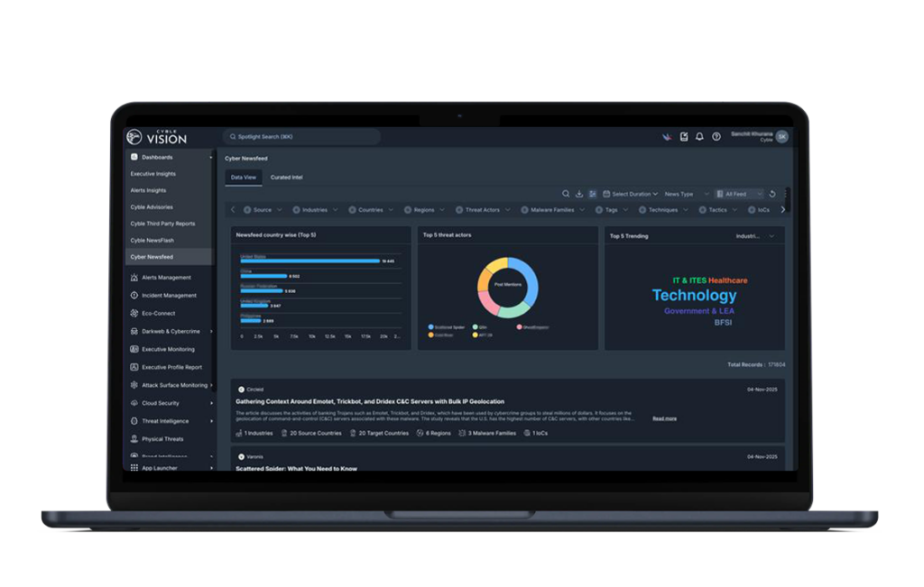Expand the Tactics filter
Viewport: 924px width, 587px height.
coord(717,209)
